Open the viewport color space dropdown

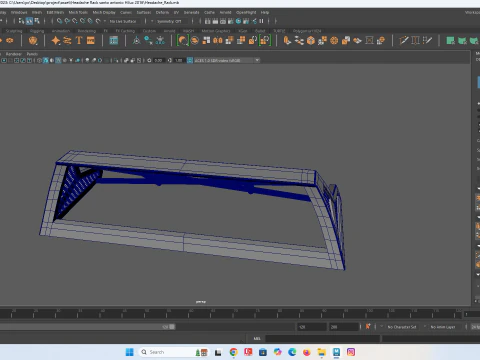coord(227,60)
